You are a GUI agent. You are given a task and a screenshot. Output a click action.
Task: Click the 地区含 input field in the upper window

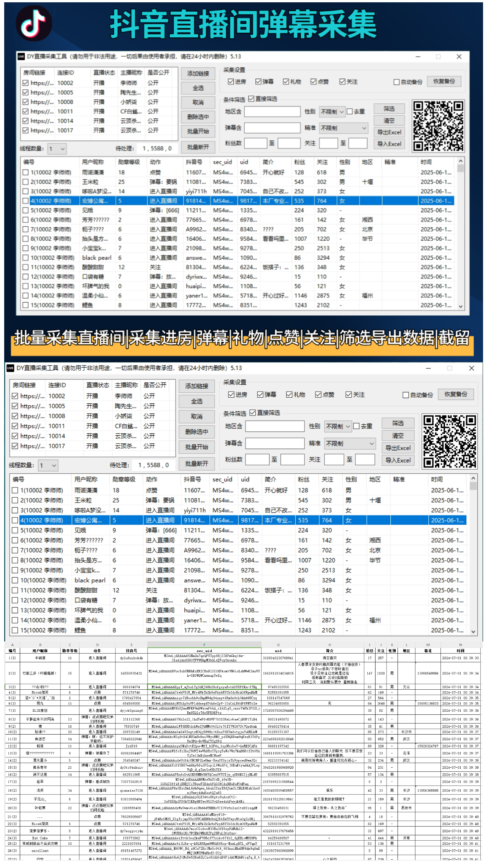click(272, 111)
